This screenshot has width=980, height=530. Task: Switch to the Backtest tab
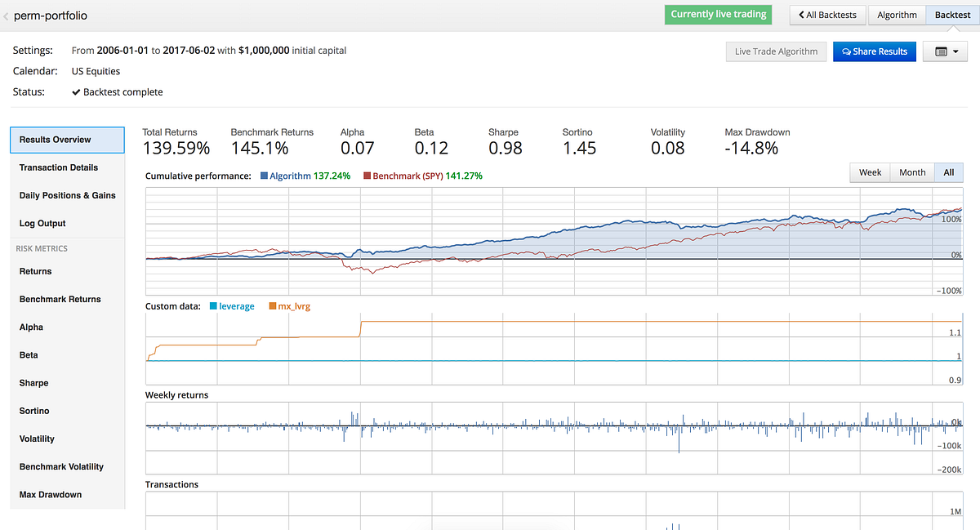[x=952, y=15]
